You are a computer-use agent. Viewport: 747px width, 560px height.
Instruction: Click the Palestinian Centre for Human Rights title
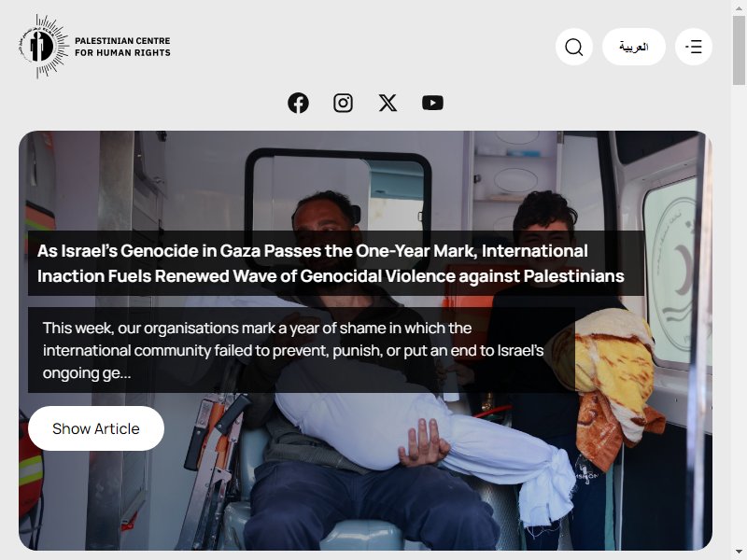click(122, 47)
